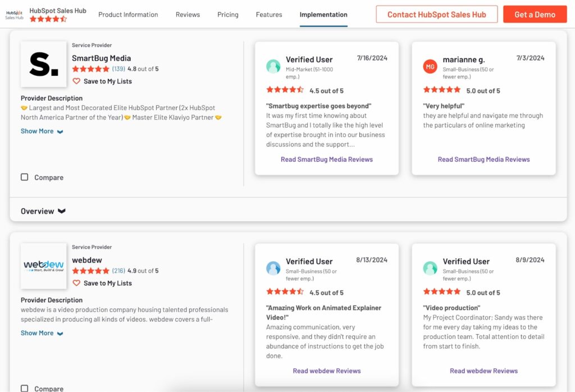Expand Show More under SmartBug Media description
Viewport: 575px width, 392px height.
pyautogui.click(x=42, y=131)
